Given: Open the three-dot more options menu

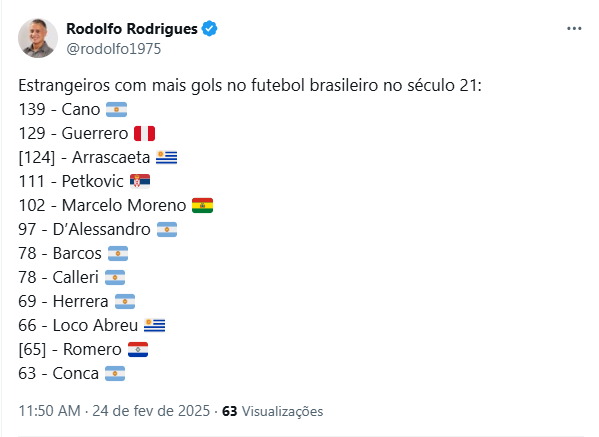Looking at the screenshot, I should 574,29.
